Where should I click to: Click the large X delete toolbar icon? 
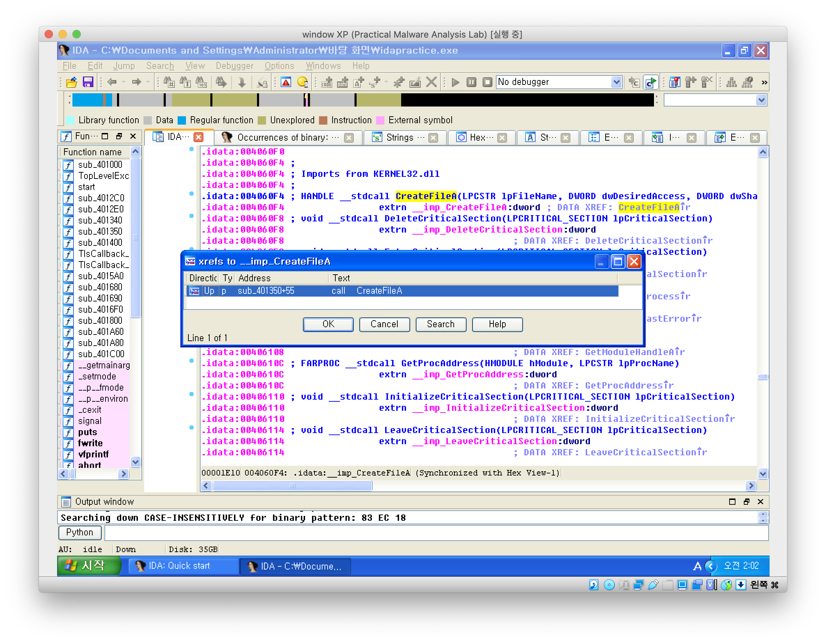[431, 82]
